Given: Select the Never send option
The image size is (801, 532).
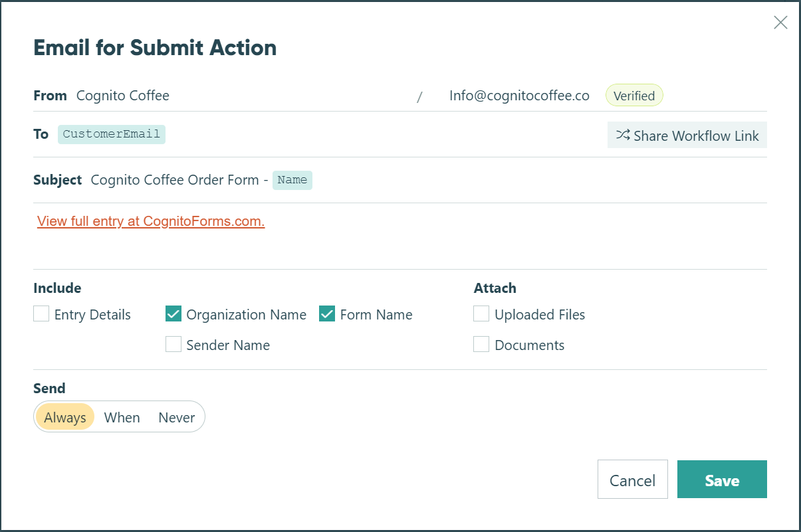Looking at the screenshot, I should click(176, 417).
